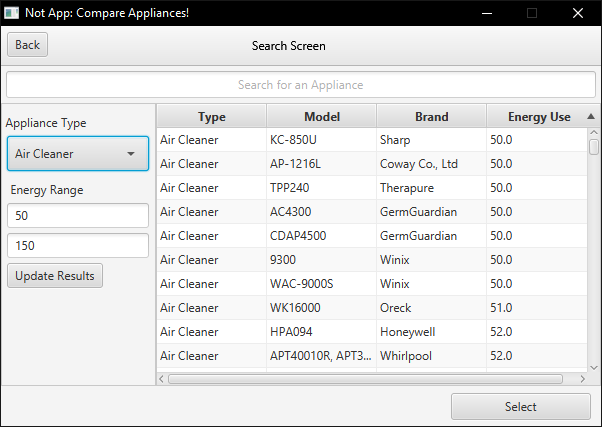Click the Oreck brand cell
The width and height of the screenshot is (602, 427).
[x=432, y=308]
